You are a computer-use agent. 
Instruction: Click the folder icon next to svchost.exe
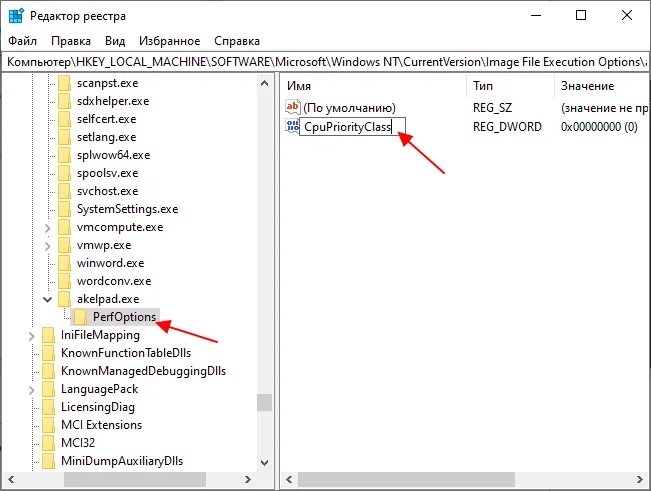[x=64, y=191]
